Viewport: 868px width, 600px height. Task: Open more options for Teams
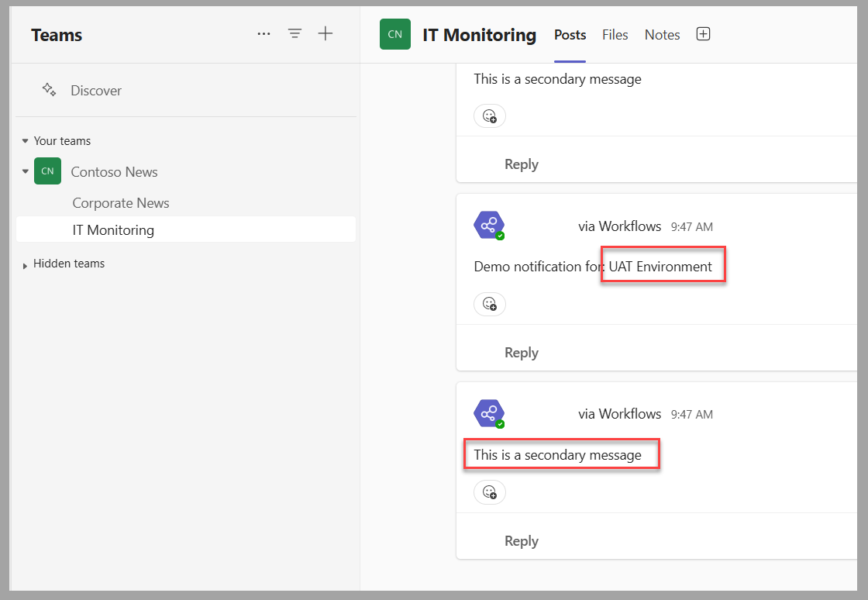(263, 33)
